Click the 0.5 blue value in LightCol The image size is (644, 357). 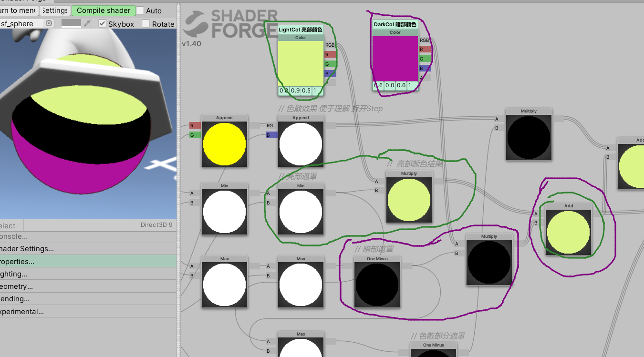306,91
